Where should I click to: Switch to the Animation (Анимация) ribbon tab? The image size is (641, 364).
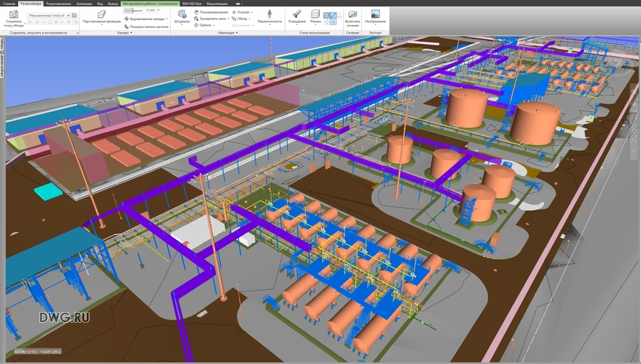click(83, 4)
